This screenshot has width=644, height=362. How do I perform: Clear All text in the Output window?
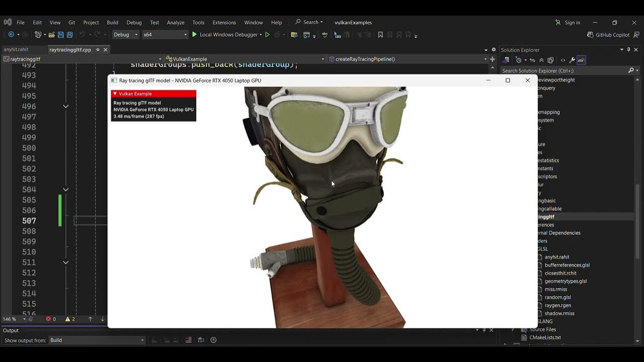[188, 340]
